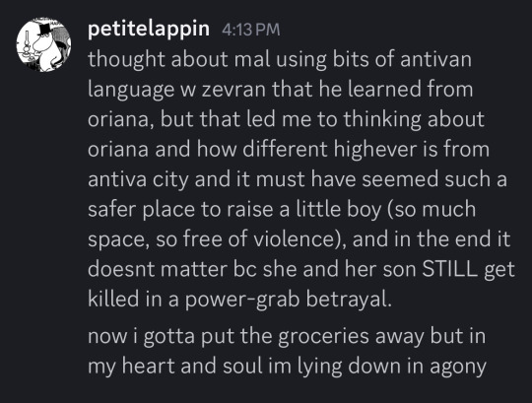Click the word 'language' starting the second line

tap(131, 90)
